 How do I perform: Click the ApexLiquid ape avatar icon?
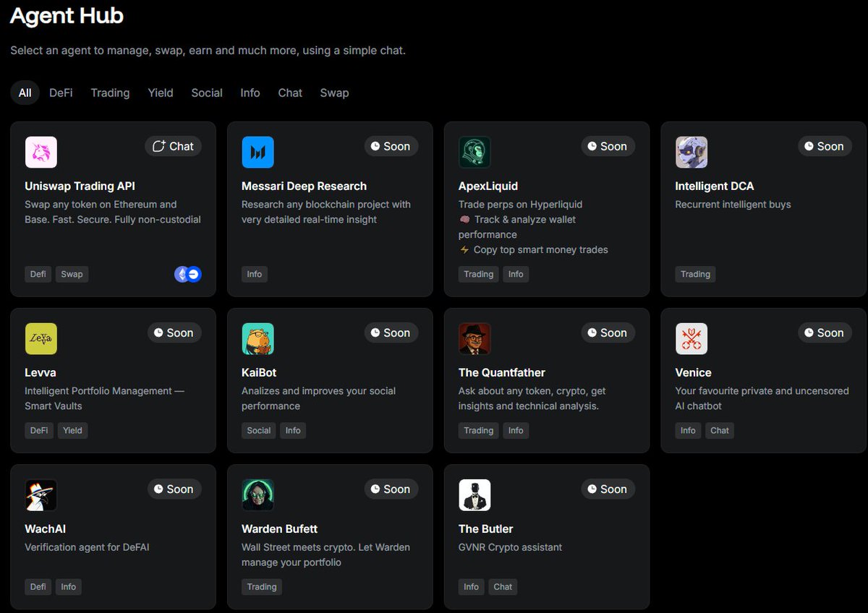click(475, 153)
